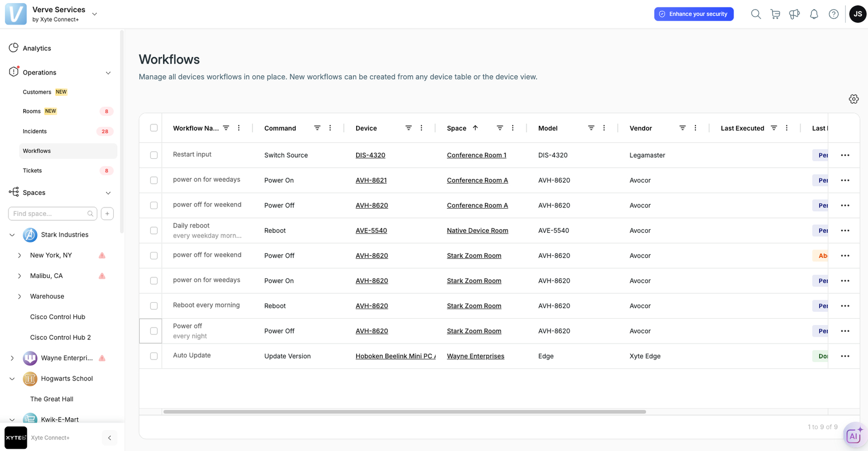Add a new space with plus icon
The height and width of the screenshot is (451, 868).
(107, 213)
